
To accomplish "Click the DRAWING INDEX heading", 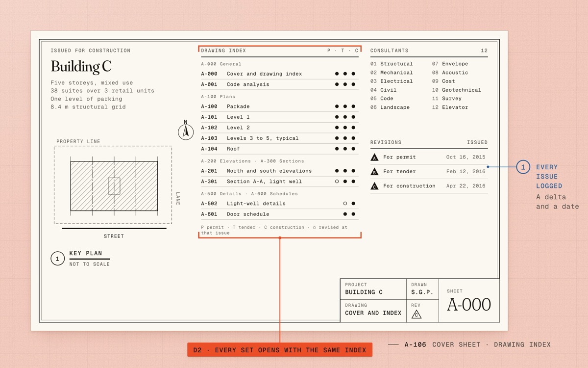I will (x=223, y=51).
